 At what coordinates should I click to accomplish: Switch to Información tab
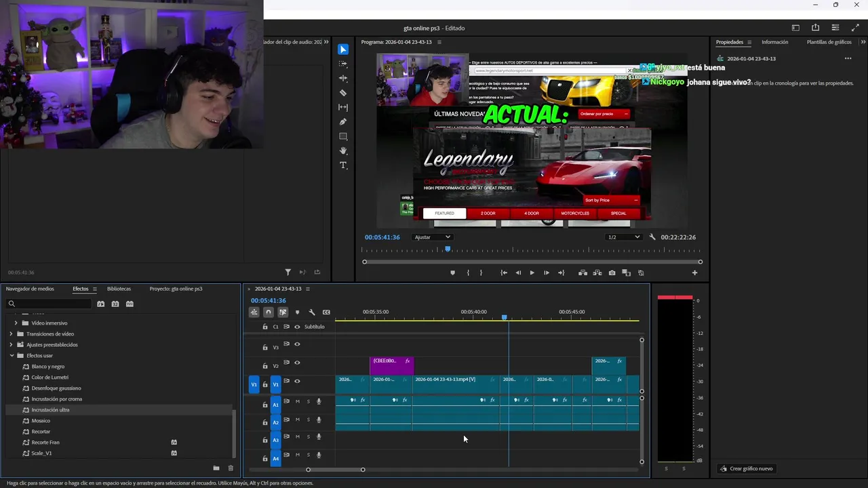point(774,42)
